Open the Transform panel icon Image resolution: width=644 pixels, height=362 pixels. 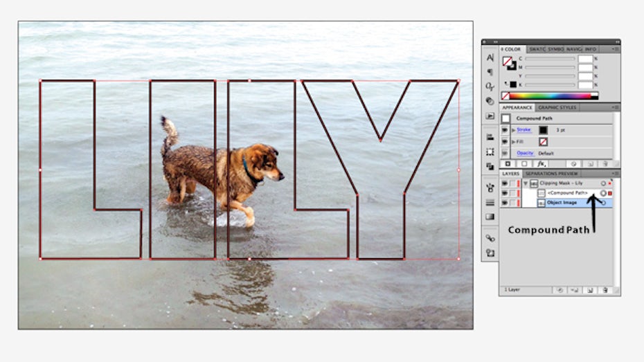[x=490, y=152]
